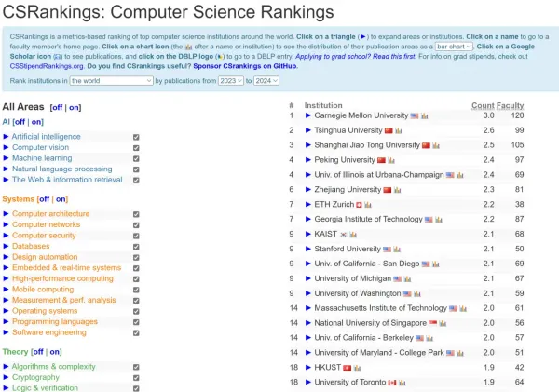Open 'Sponsor CSrankings on GitHub' link

coord(245,66)
